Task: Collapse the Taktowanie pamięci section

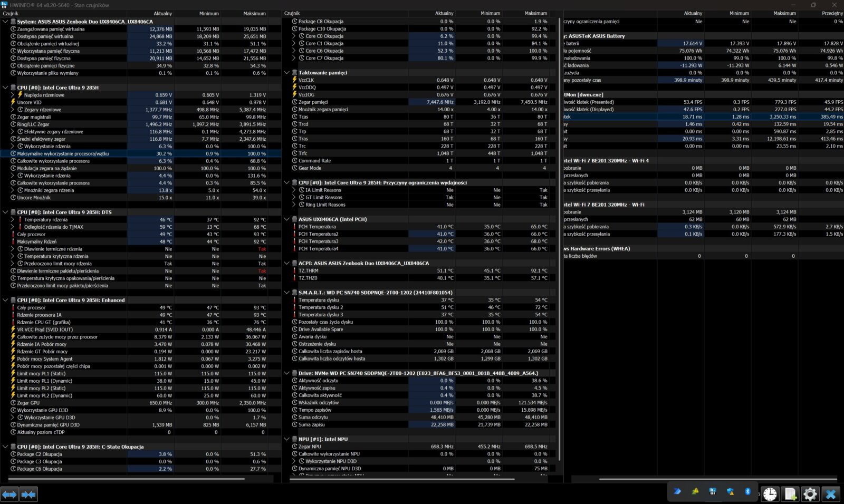Action: (287, 73)
